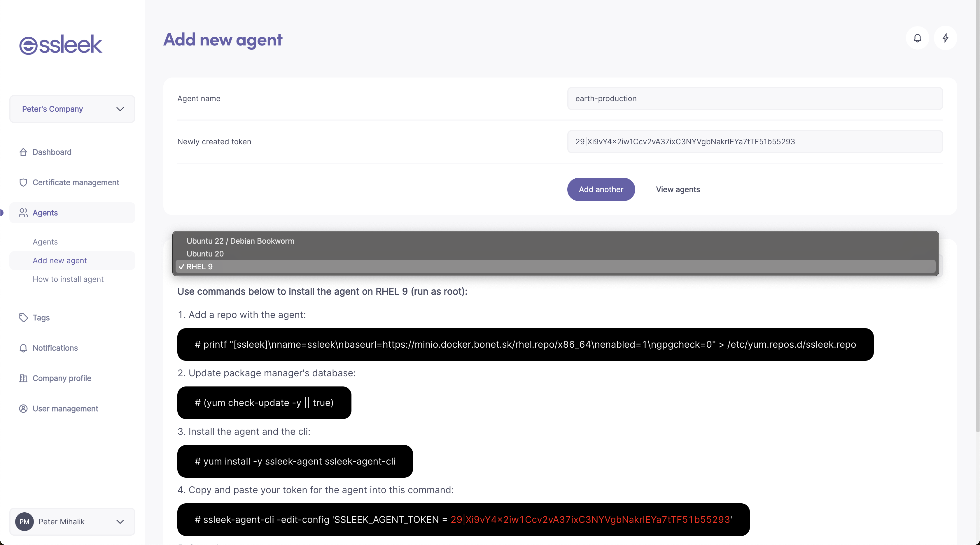The image size is (980, 545).
Task: Click the Use commands below instruction text
Action: tap(322, 291)
